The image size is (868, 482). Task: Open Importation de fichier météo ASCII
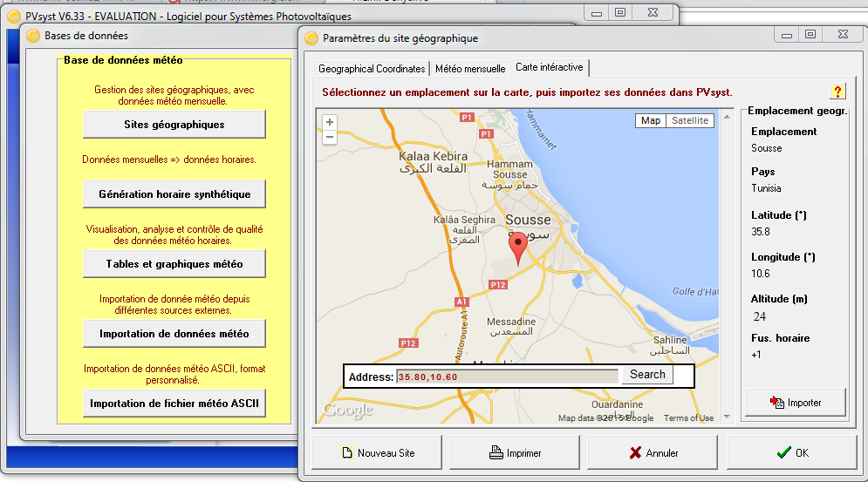[174, 404]
